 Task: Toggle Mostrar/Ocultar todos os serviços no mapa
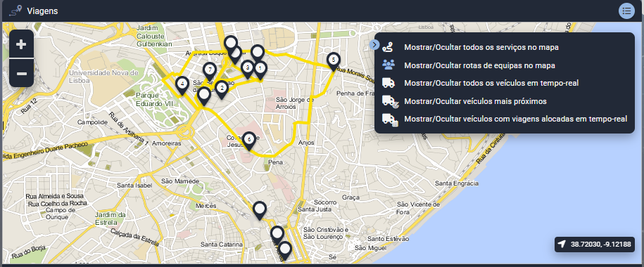[x=481, y=47]
